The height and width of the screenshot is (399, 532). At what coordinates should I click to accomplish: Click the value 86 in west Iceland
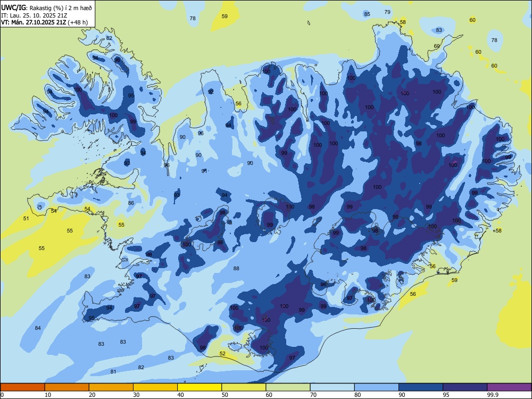point(131,203)
